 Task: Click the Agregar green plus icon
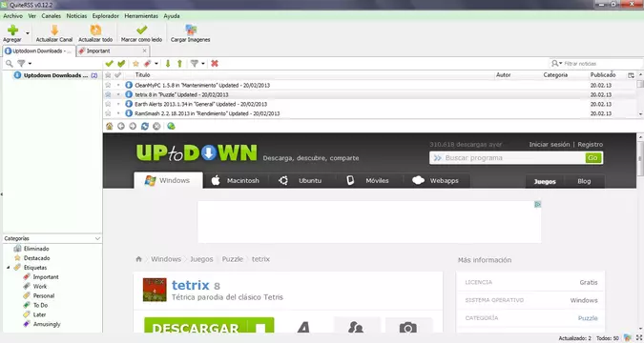(x=12, y=30)
